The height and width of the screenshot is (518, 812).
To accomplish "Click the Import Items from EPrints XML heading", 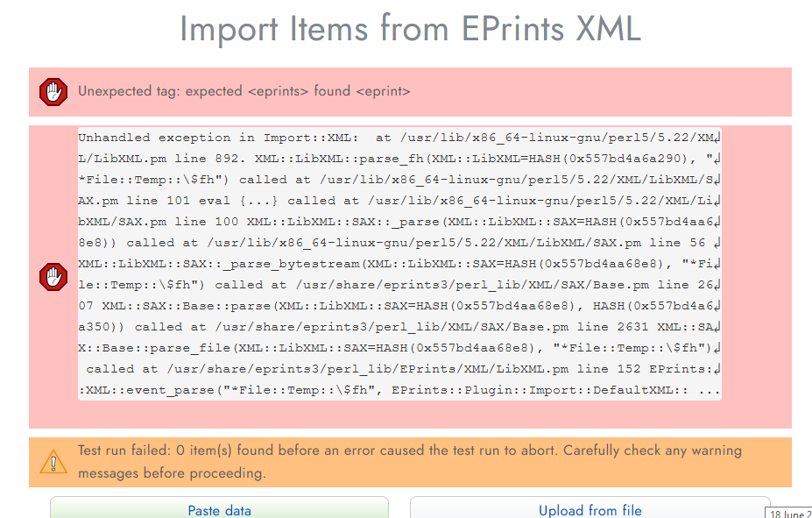I will pos(410,29).
